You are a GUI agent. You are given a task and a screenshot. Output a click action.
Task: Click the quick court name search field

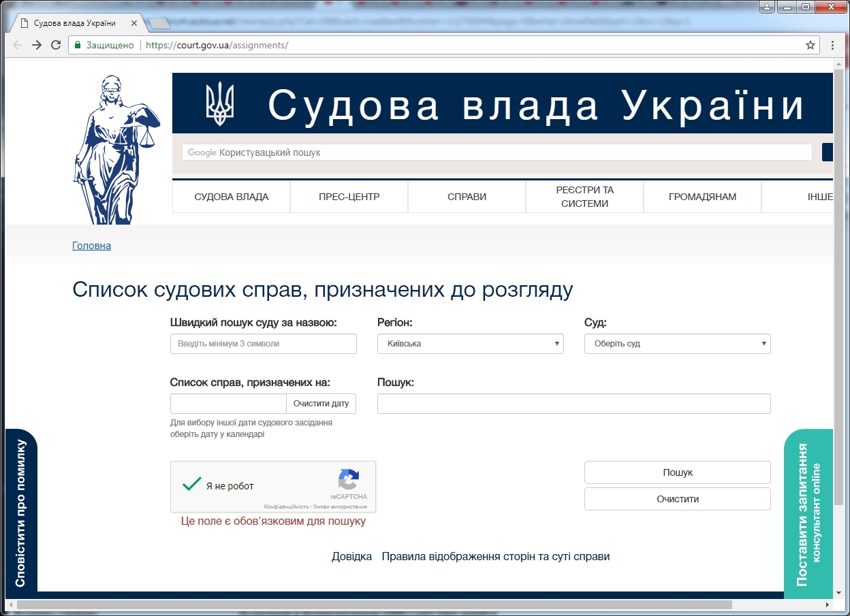[x=263, y=344]
